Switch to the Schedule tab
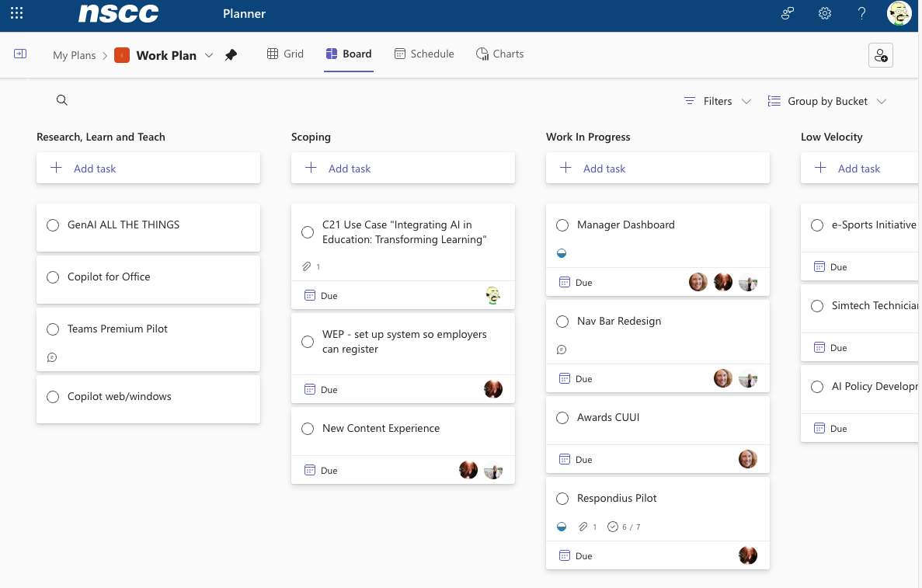This screenshot has width=922, height=588. (x=423, y=54)
